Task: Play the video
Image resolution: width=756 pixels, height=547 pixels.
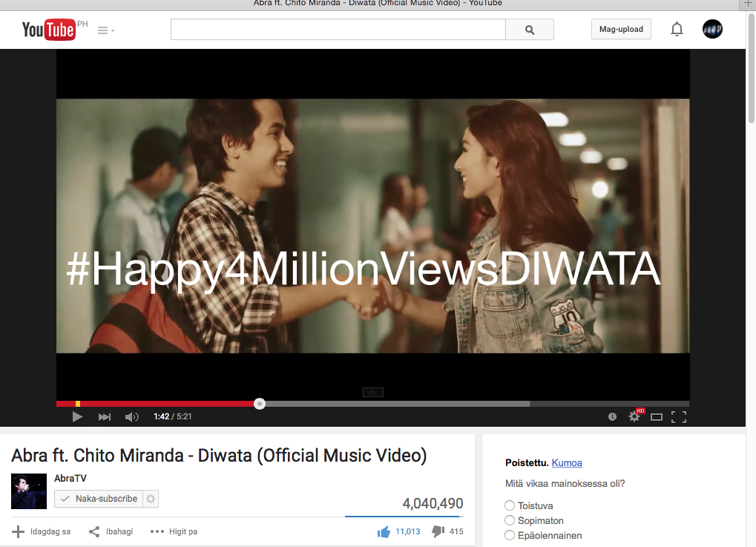Action: tap(77, 417)
